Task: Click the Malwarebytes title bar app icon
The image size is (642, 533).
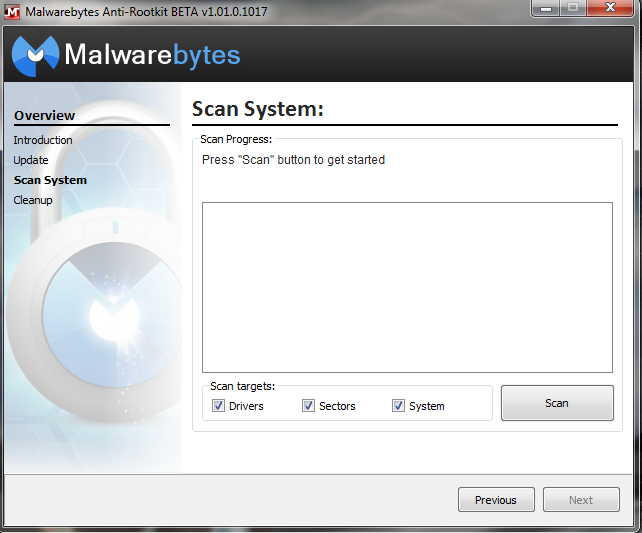Action: point(12,12)
